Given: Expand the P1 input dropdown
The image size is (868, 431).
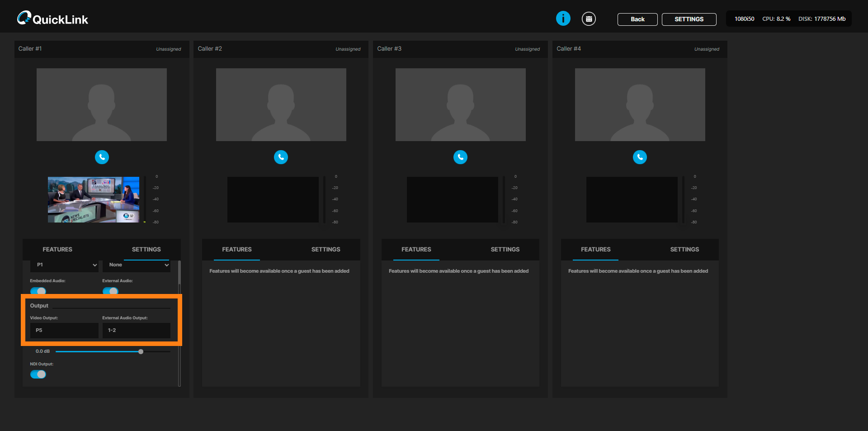Looking at the screenshot, I should click(65, 265).
